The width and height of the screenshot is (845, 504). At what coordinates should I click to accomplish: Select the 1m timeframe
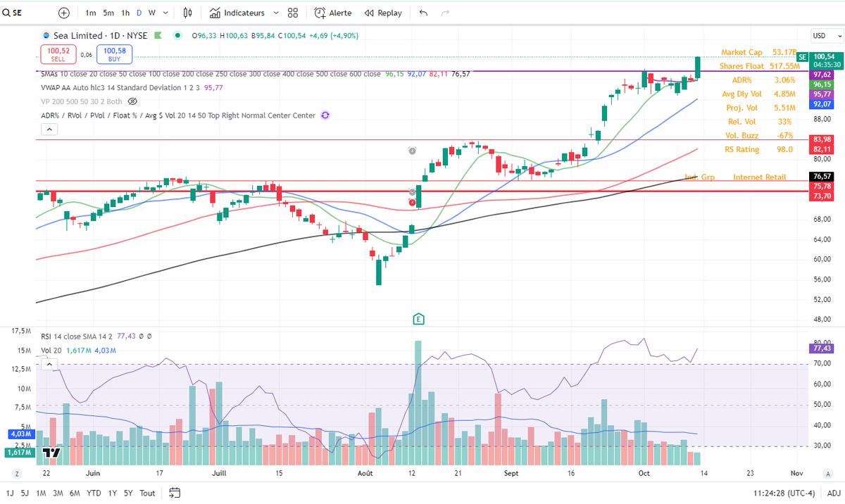(x=91, y=13)
